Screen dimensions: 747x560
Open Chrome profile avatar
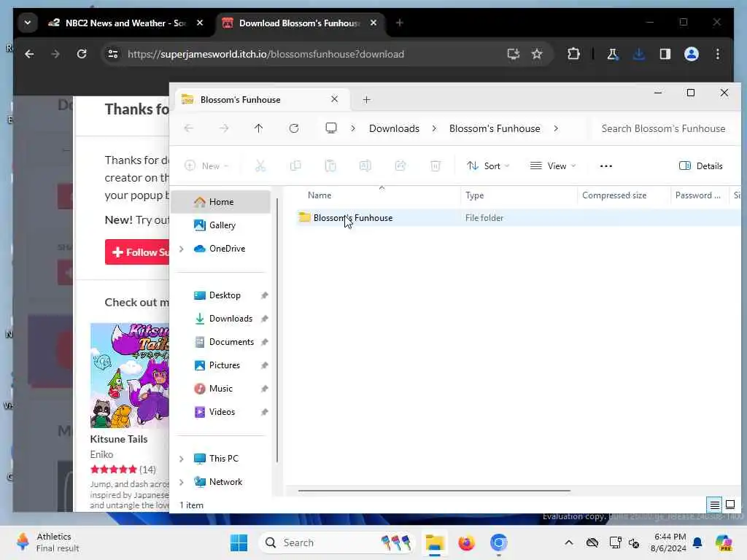click(692, 54)
